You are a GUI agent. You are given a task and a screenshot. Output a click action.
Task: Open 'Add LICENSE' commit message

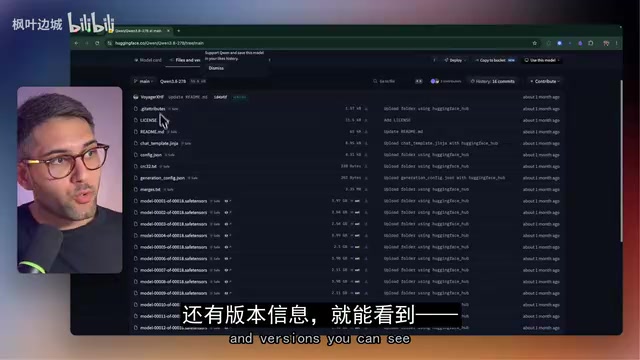tap(397, 120)
